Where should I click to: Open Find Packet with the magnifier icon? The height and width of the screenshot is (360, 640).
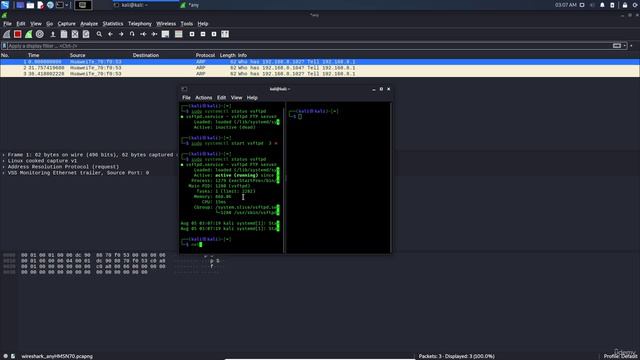[x=99, y=34]
